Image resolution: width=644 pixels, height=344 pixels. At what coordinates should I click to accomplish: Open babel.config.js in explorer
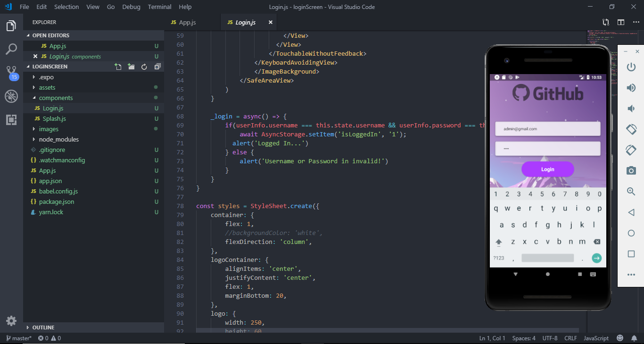[94, 191]
